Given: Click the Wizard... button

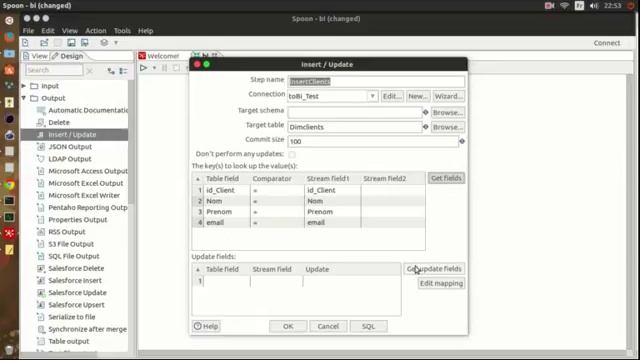Looking at the screenshot, I should pyautogui.click(x=448, y=96).
